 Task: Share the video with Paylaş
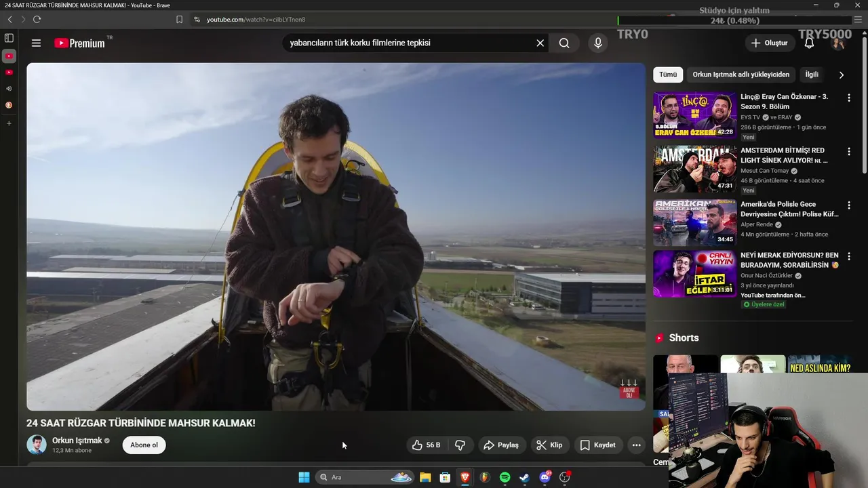[x=500, y=445]
